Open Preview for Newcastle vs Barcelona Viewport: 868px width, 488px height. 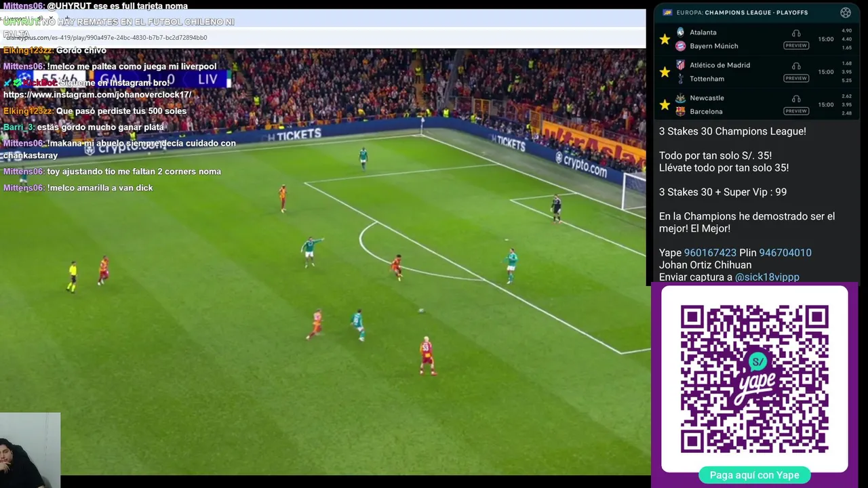pos(796,110)
